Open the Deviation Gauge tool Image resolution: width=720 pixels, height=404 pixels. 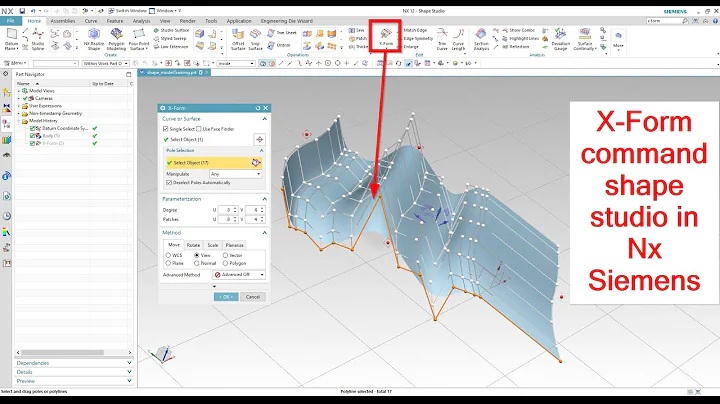(560, 39)
